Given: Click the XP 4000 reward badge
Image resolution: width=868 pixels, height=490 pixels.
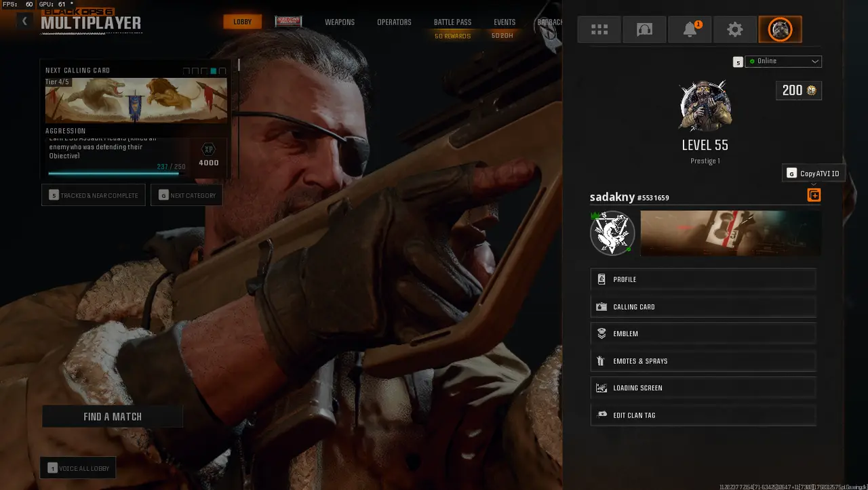Looking at the screenshot, I should click(209, 155).
